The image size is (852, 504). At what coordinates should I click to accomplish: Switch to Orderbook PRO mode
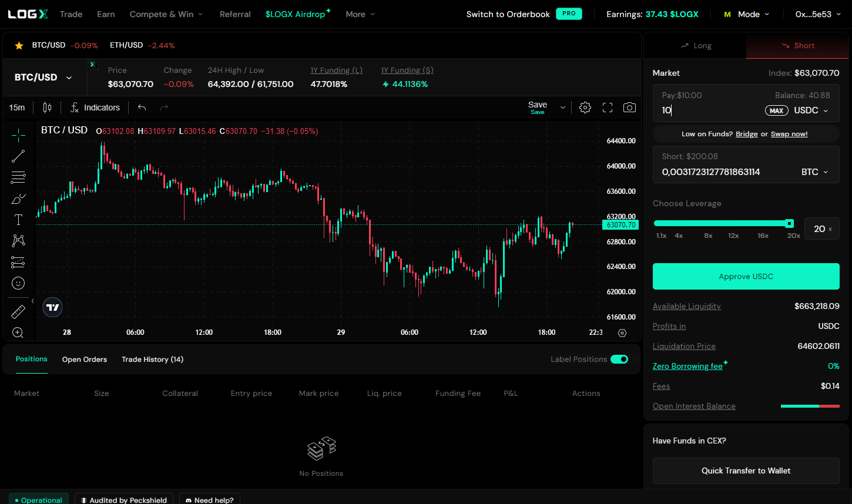524,14
